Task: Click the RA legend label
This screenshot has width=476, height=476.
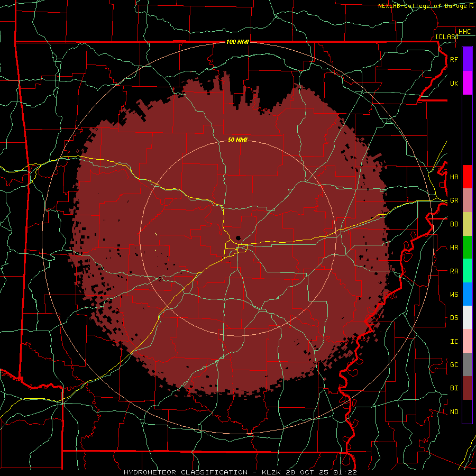Action: 454,271
